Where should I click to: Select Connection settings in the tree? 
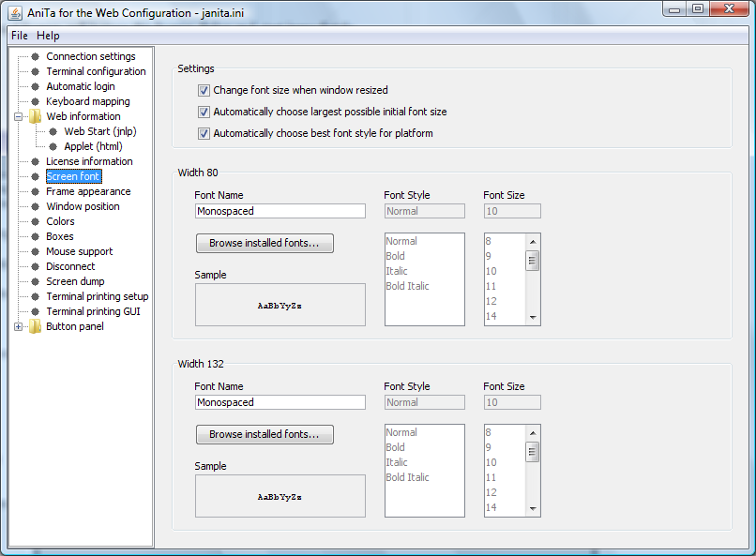(x=91, y=56)
